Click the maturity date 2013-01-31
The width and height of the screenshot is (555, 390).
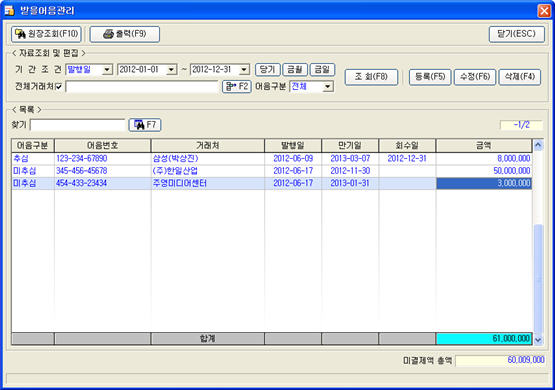coord(350,183)
